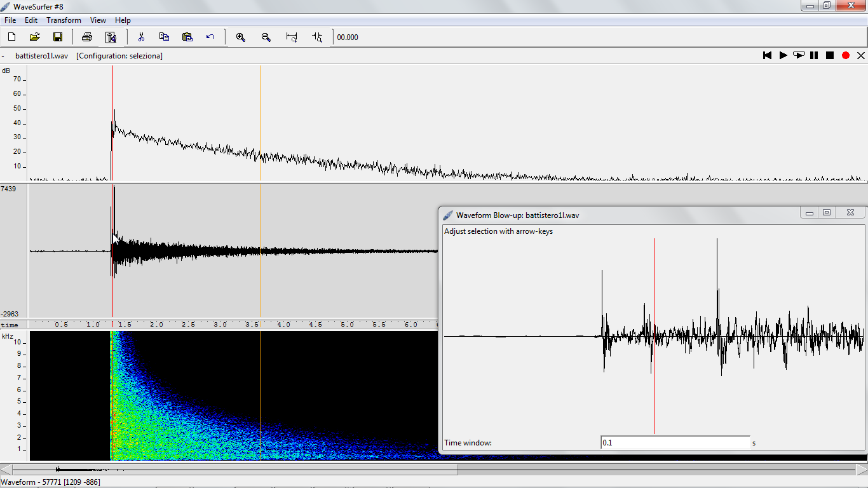
Task: Start looped playback
Action: (799, 55)
